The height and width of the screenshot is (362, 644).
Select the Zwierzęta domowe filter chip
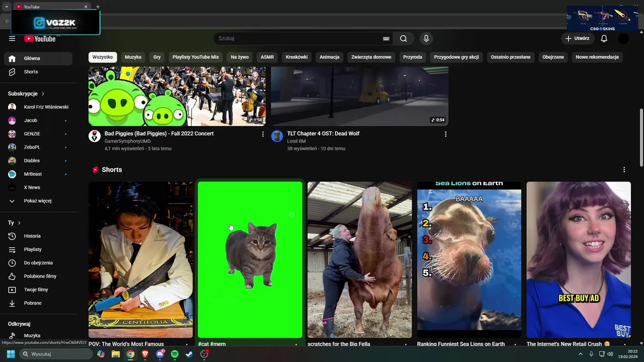(371, 57)
